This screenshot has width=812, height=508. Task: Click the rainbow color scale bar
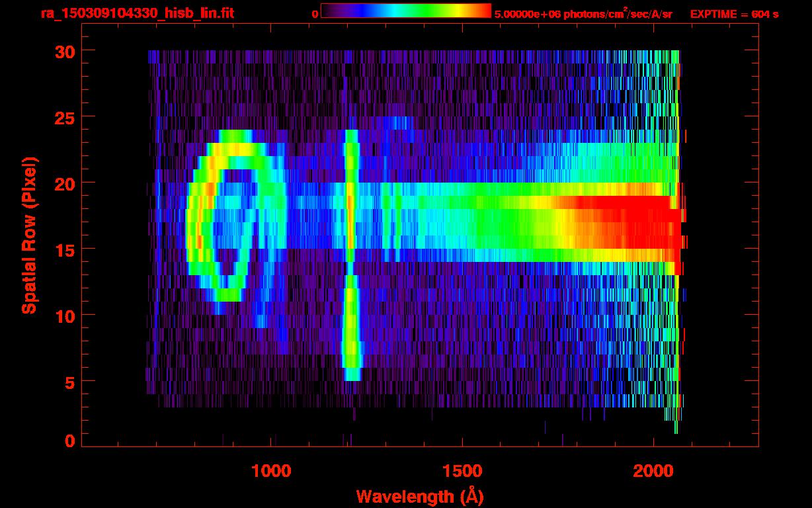coord(406,11)
